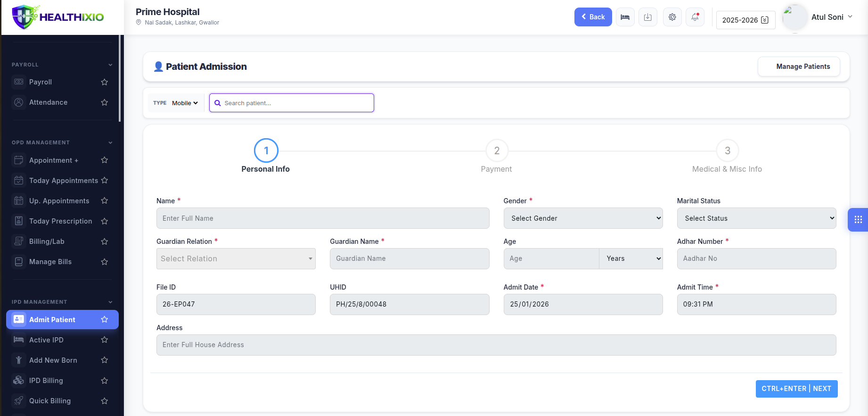Click Quick Billing rocket icon
This screenshot has width=868, height=416.
coord(19,401)
